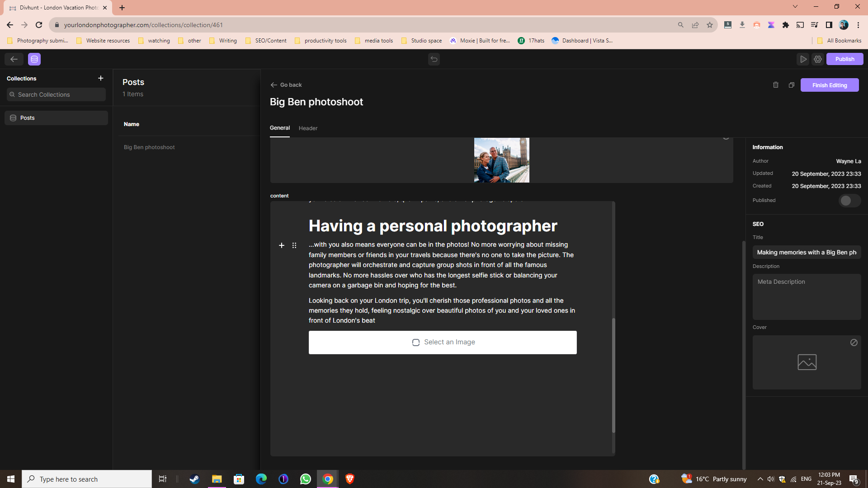Click the Search Collections field
Viewport: 868px width, 488px height.
(x=56, y=94)
